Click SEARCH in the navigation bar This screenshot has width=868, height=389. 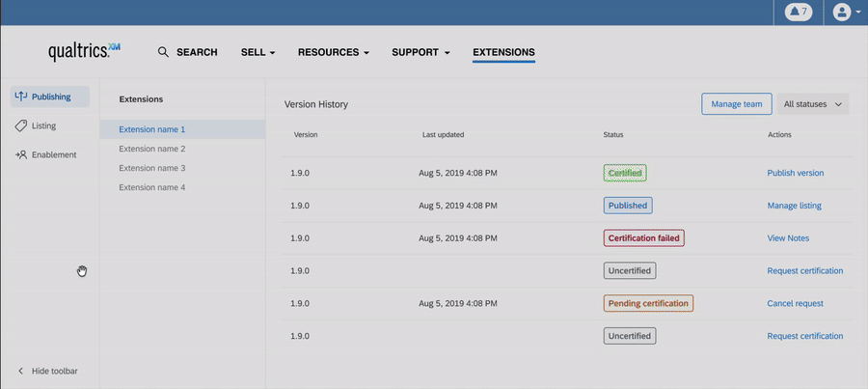click(x=197, y=52)
